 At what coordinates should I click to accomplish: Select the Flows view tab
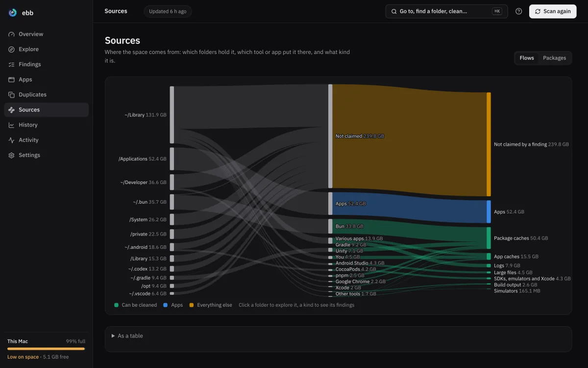point(527,58)
